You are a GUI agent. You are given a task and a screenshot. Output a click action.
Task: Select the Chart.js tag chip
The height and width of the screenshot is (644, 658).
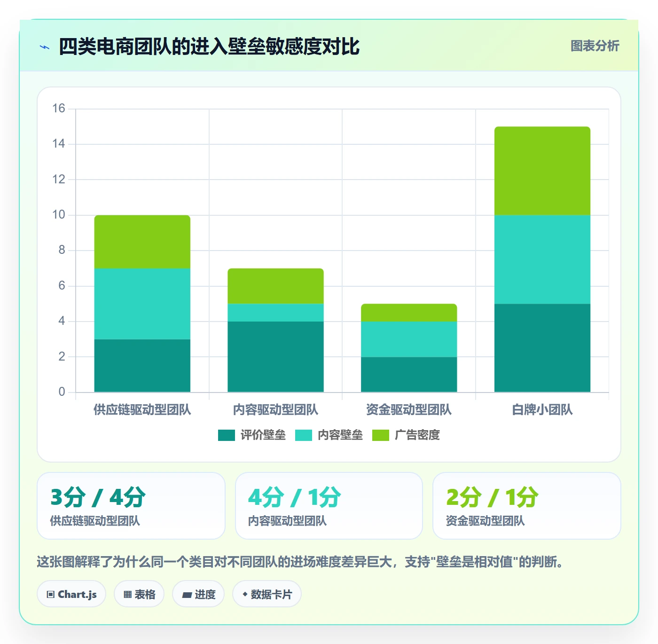pyautogui.click(x=71, y=594)
